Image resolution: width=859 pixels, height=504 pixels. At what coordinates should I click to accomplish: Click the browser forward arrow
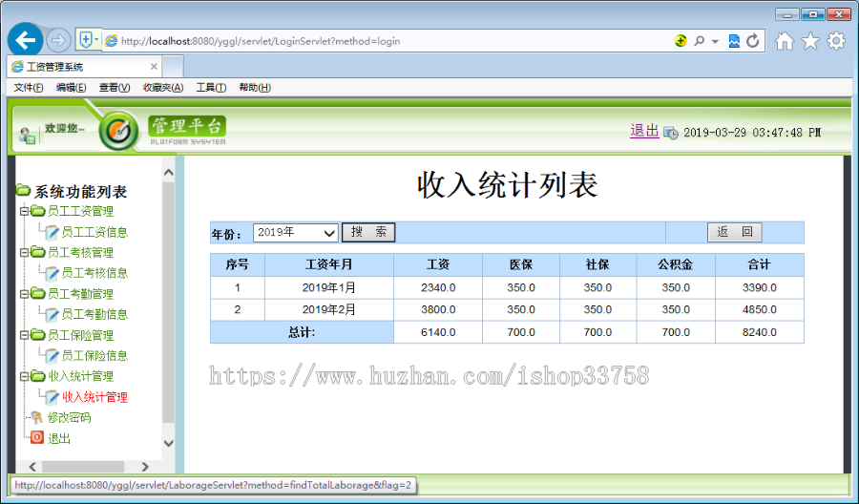[58, 40]
